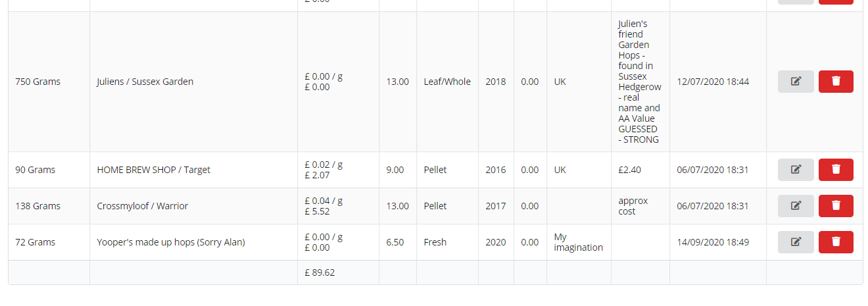Select the Julien's friend Garden Hops notes text
This screenshot has width=868, height=306.
[640, 82]
